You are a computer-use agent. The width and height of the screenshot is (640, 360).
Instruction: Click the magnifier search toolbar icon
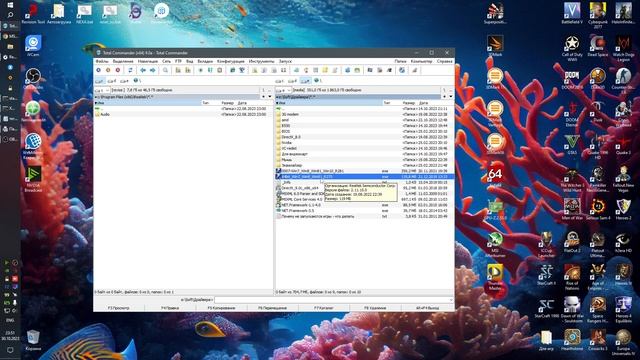(x=165, y=70)
